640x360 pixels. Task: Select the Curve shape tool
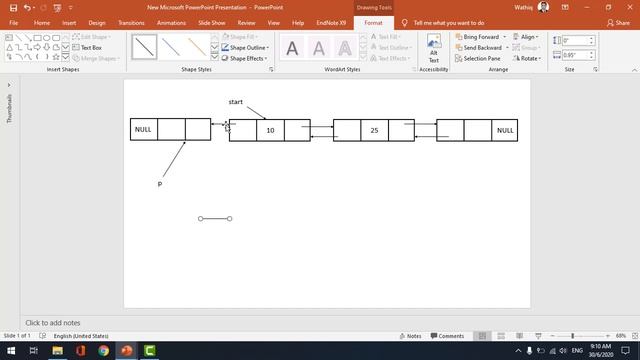click(28, 57)
